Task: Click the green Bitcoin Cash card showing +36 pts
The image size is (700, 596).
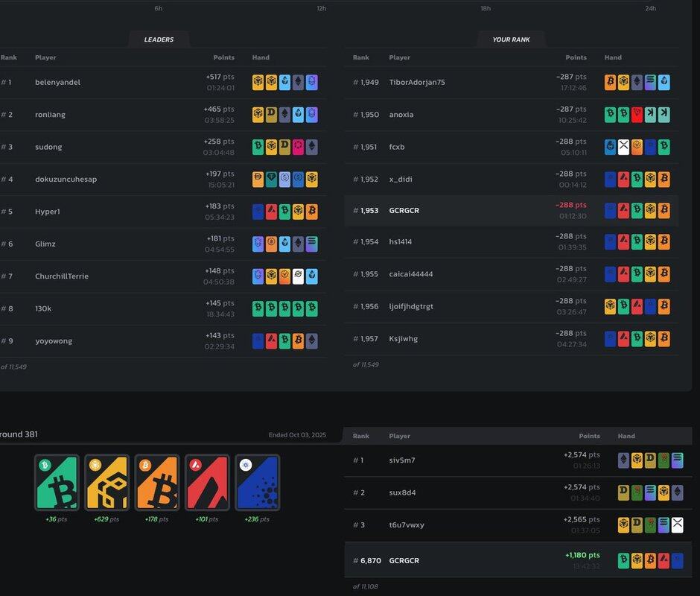Action: point(57,483)
